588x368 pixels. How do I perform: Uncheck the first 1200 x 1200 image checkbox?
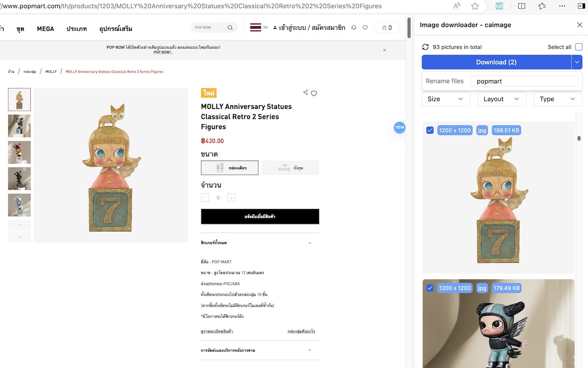(x=430, y=130)
